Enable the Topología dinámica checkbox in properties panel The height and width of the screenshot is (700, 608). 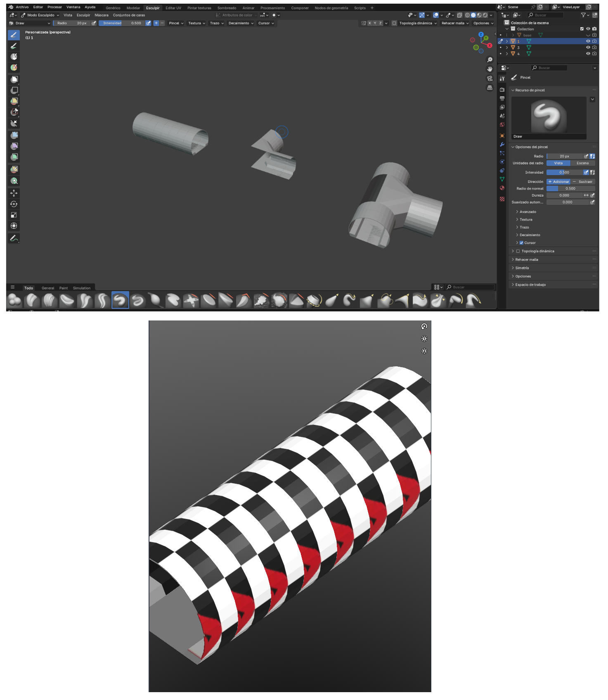pyautogui.click(x=518, y=251)
